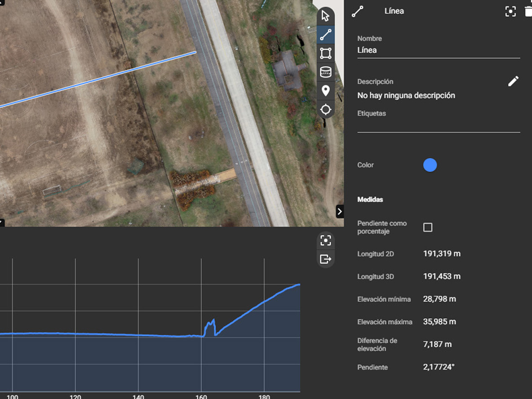Click the line icon beside Línea title

358,12
